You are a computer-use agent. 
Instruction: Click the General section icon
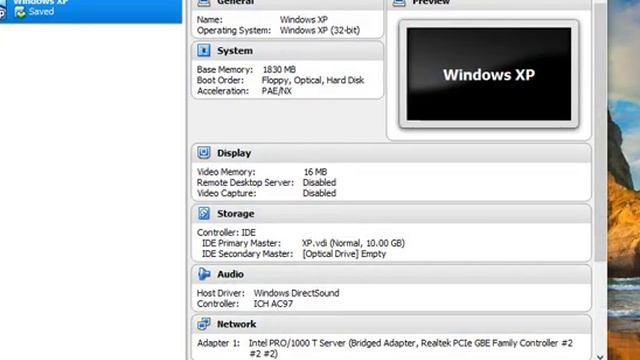pyautogui.click(x=204, y=3)
